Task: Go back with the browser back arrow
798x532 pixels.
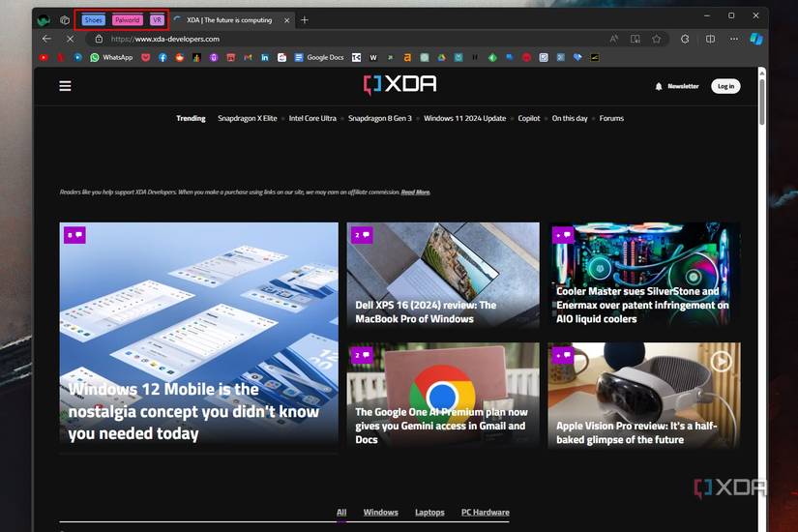Action: pyautogui.click(x=46, y=39)
